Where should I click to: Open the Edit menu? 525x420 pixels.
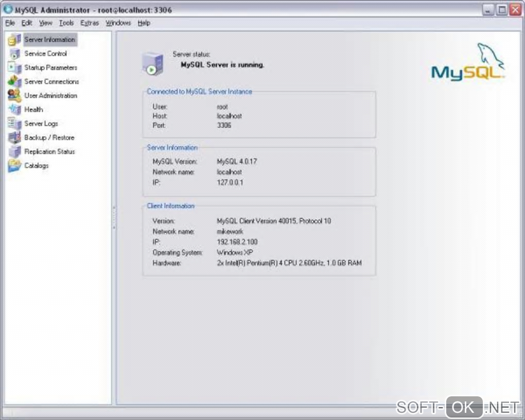coord(27,23)
